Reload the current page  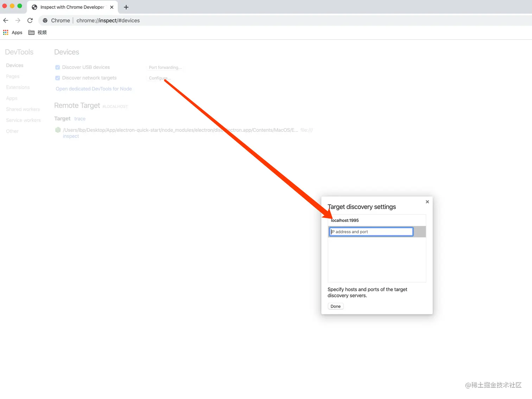30,20
